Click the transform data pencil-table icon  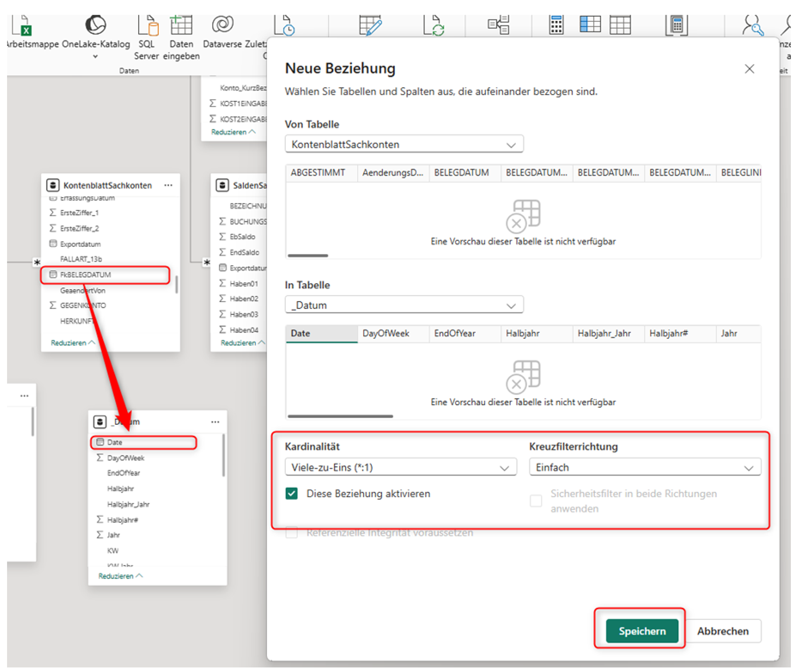(370, 26)
